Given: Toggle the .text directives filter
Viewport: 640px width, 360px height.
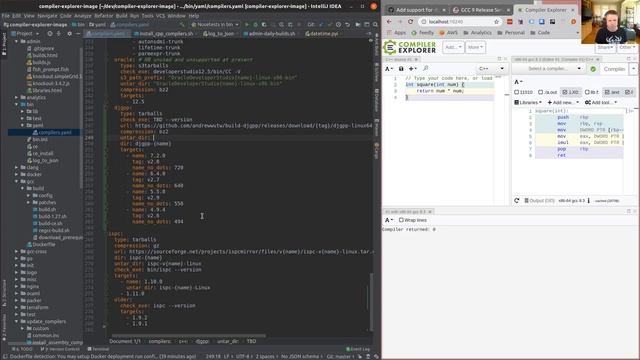Looking at the screenshot, I should (x=612, y=92).
